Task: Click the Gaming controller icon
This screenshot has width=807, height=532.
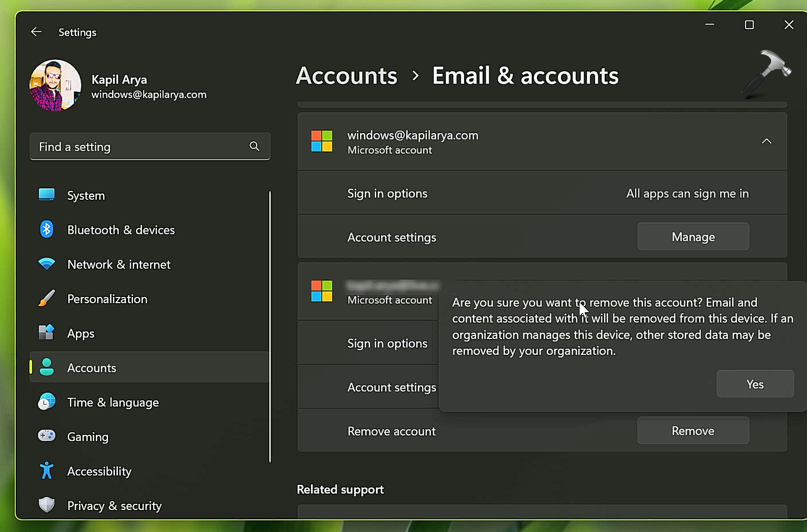Action: [47, 436]
